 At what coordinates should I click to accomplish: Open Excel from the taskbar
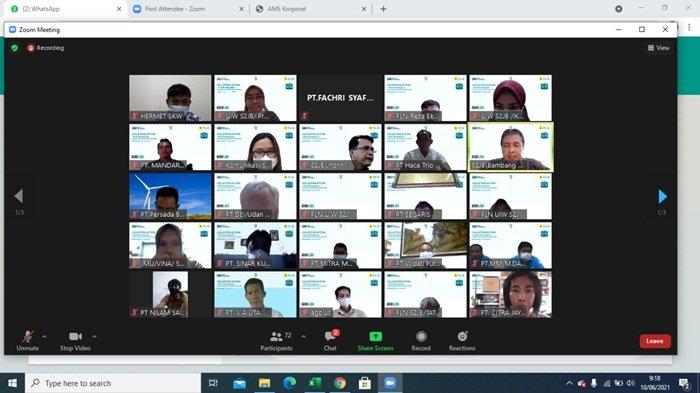315,383
